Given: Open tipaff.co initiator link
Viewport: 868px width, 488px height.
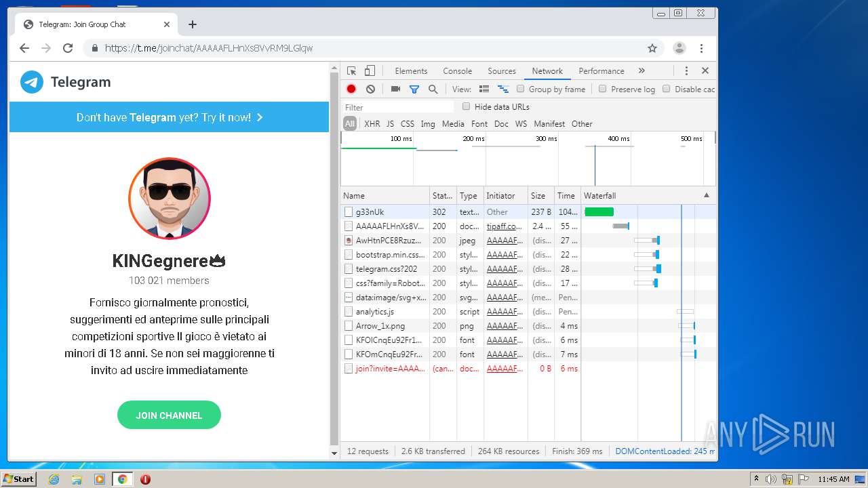Looking at the screenshot, I should (x=505, y=226).
